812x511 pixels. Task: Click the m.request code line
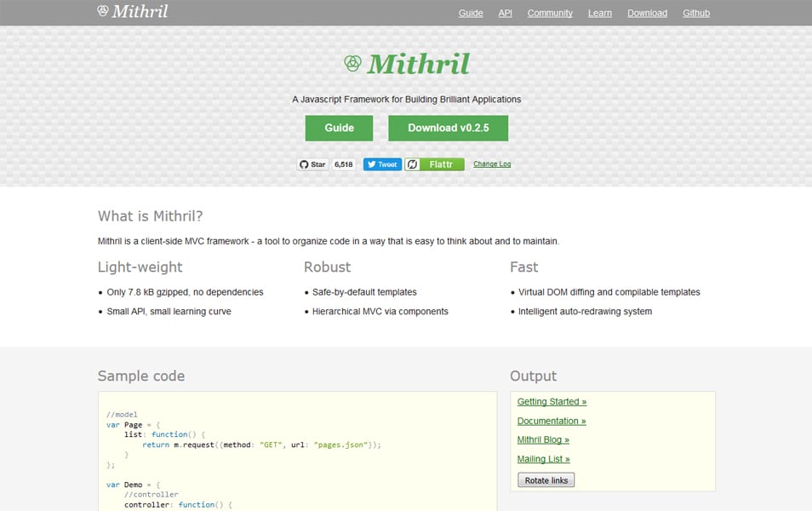(x=261, y=445)
